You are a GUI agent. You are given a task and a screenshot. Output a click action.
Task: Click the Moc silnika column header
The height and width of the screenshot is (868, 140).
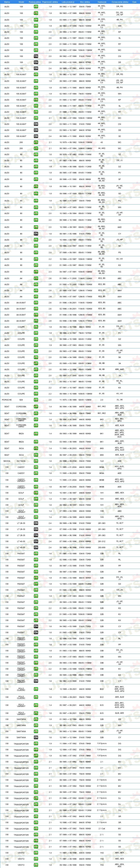tap(85, 2)
